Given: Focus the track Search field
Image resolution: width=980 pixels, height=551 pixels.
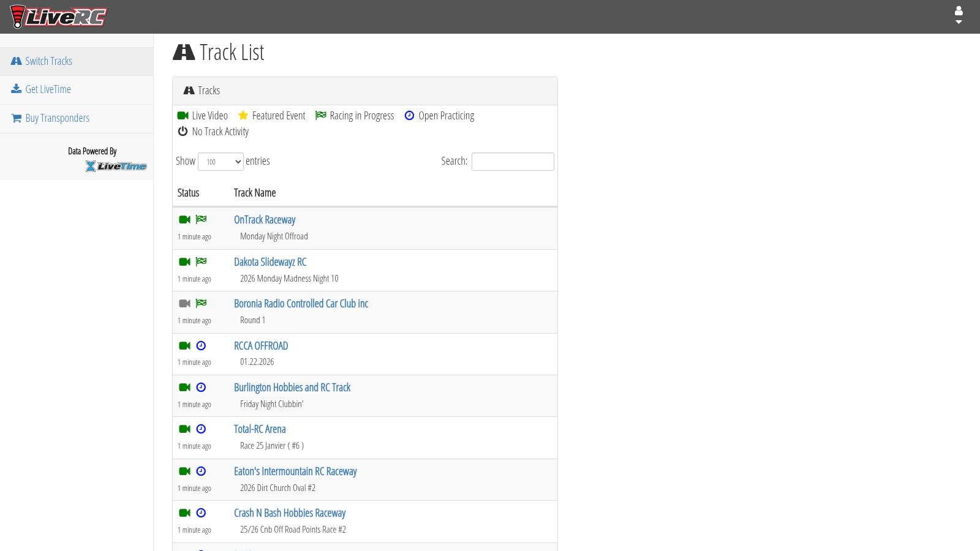Looking at the screenshot, I should 513,162.
